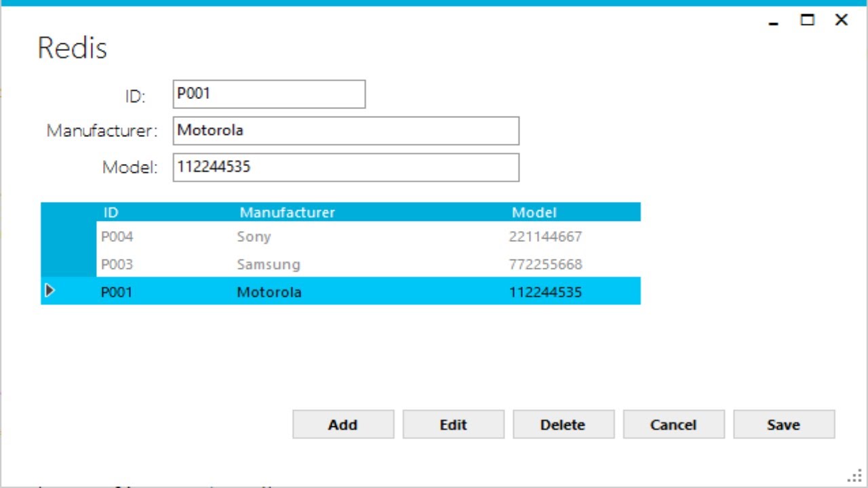Click the 112244535 cell in the grid row

[572, 291]
